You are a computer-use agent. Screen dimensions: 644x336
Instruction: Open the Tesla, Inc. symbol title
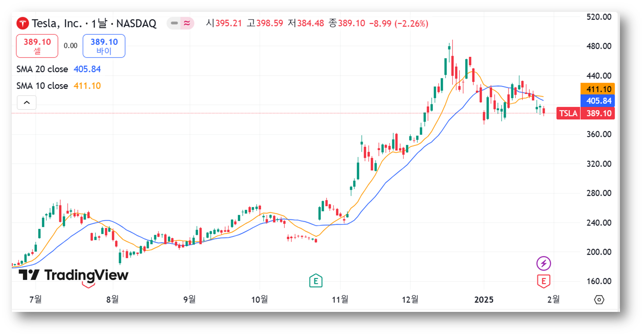[94, 24]
